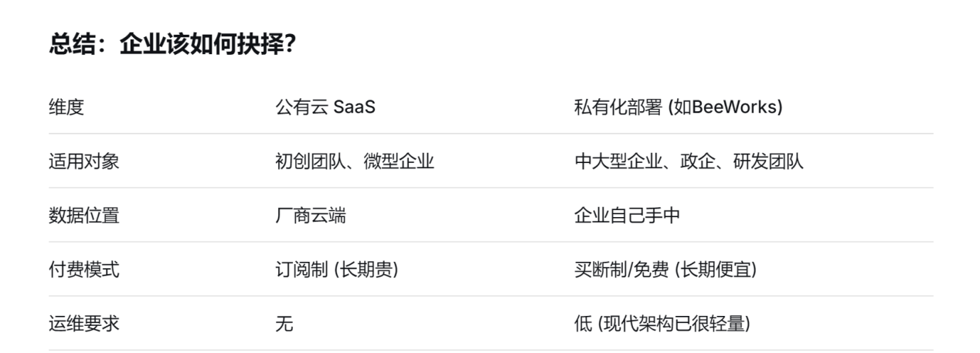Click the 厂商云端 cell
980x353 pixels.
tap(311, 215)
